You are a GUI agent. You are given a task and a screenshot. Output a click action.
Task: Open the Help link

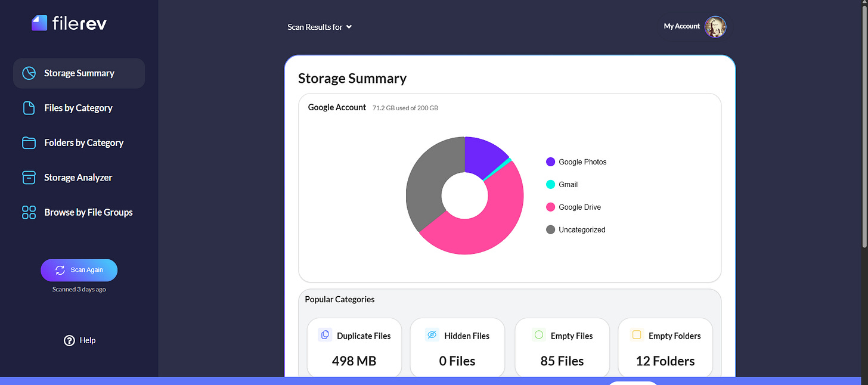80,340
